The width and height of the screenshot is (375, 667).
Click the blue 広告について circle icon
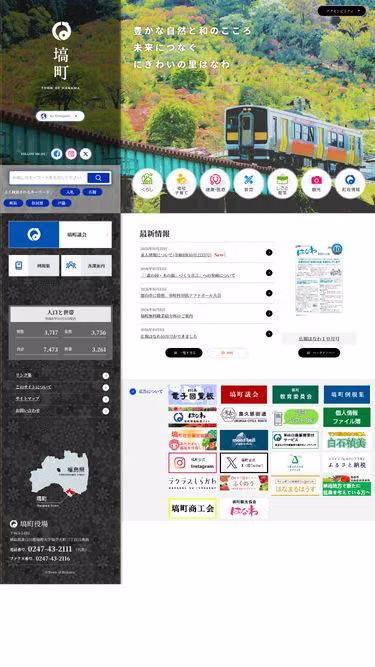[133, 391]
